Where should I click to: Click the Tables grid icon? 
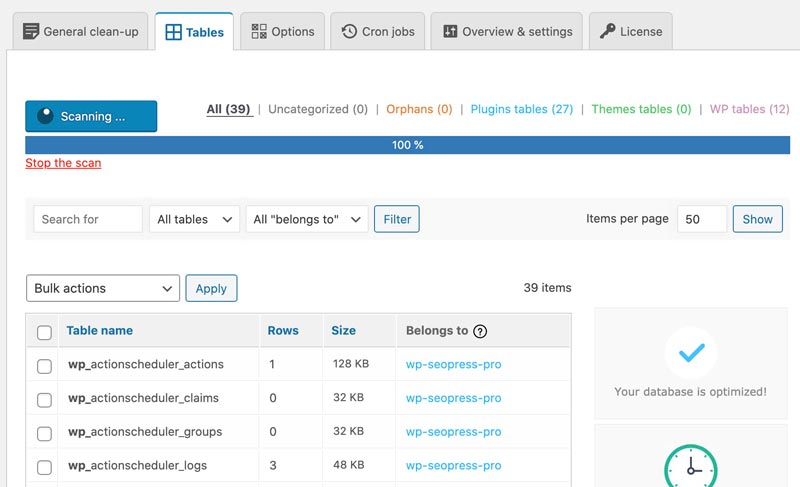(x=173, y=32)
